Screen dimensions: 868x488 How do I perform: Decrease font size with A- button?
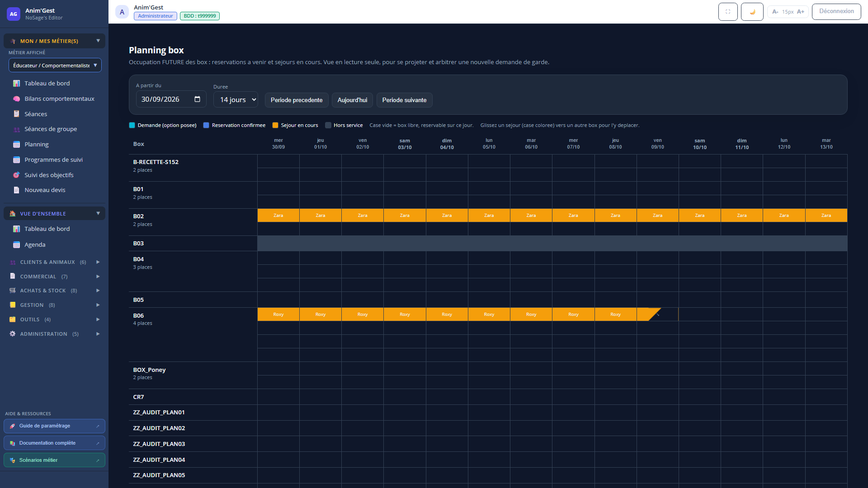tap(775, 12)
